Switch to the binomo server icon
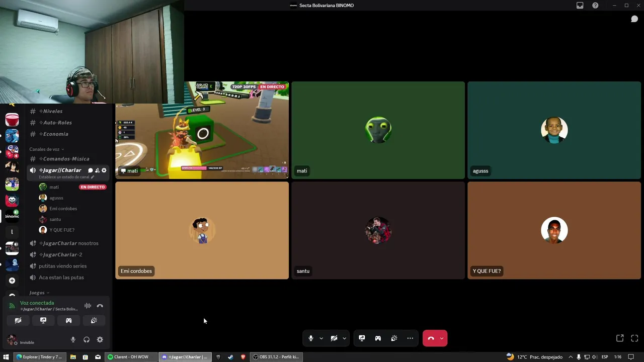This screenshot has height=362, width=644. click(12, 215)
